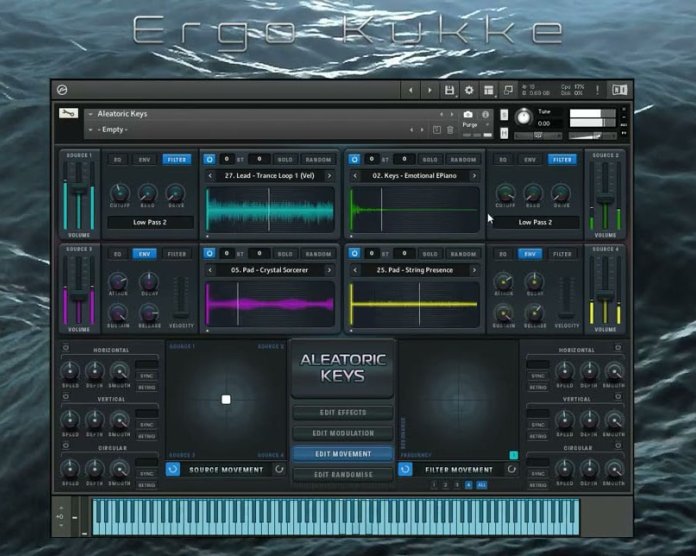Click Retrig in left Circular section
696x556 pixels.
146,485
